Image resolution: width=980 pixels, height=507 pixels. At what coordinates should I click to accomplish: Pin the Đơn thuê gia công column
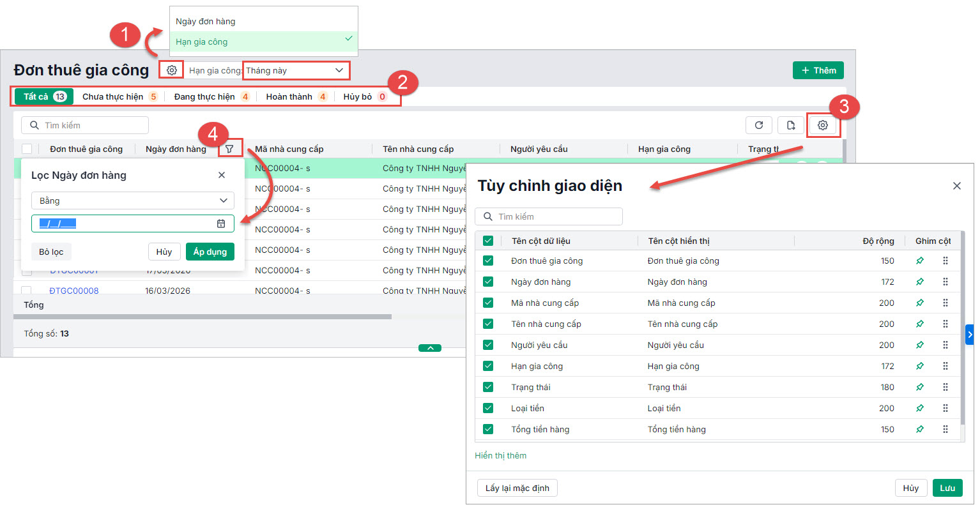920,261
